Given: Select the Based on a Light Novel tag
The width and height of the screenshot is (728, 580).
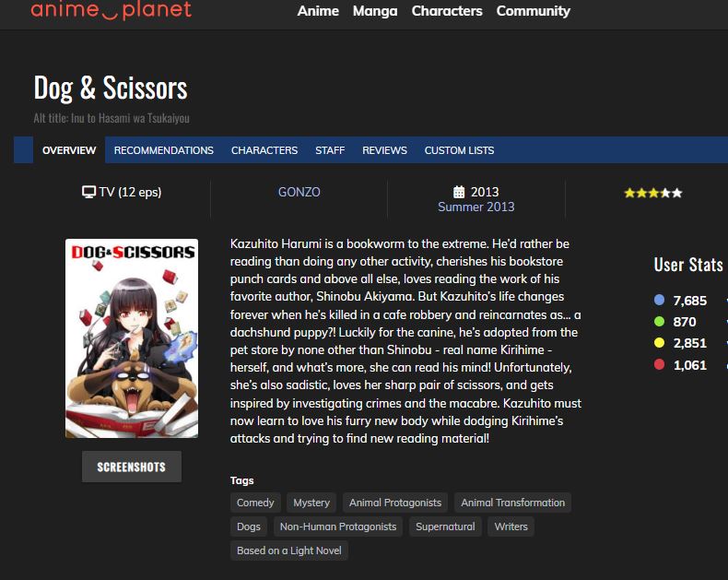Looking at the screenshot, I should [x=289, y=550].
